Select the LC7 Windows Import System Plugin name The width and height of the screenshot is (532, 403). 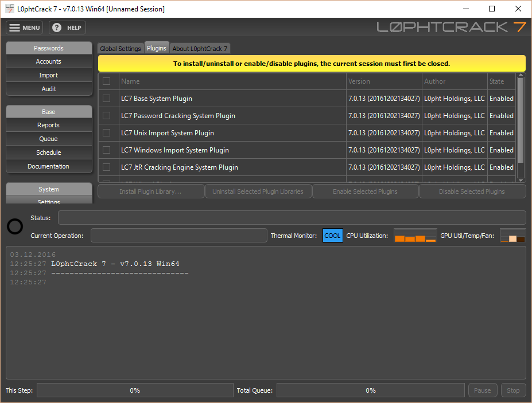232,150
